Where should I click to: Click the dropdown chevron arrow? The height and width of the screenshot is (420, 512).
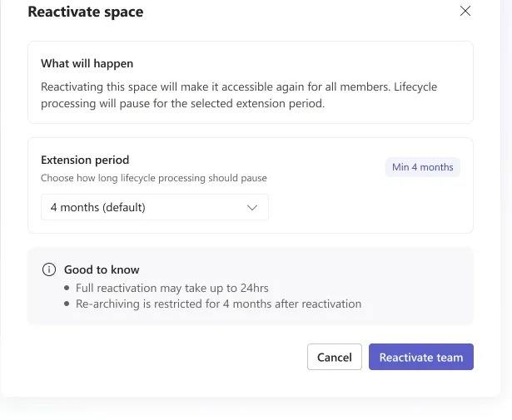[252, 207]
